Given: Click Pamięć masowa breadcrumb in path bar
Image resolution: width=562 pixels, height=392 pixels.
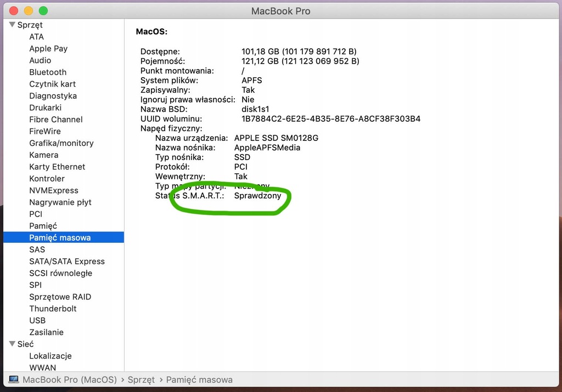Looking at the screenshot, I should point(199,379).
